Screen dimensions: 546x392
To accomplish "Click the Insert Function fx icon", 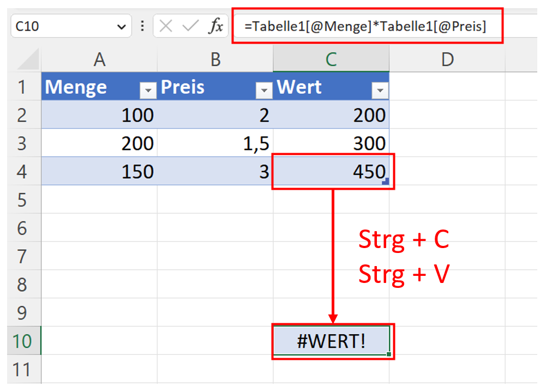I will [215, 26].
